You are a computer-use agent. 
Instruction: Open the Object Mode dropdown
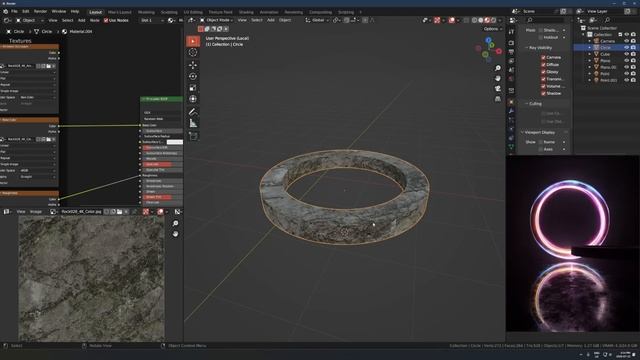click(x=216, y=20)
